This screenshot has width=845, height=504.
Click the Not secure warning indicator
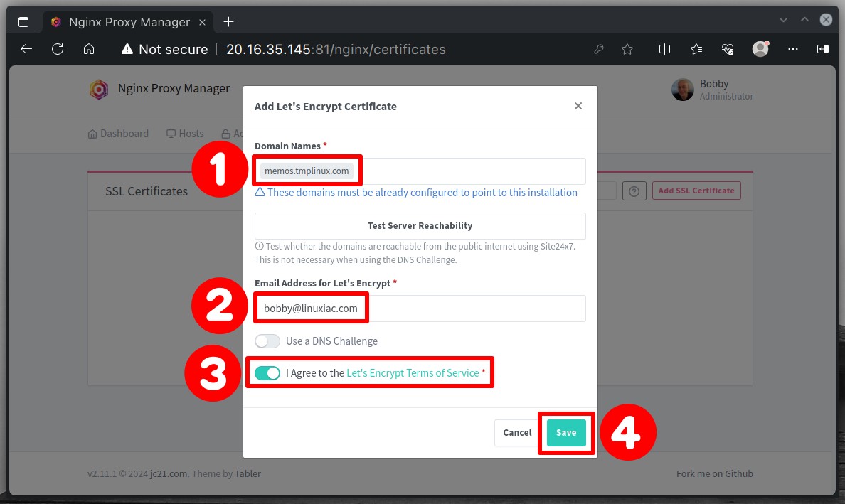click(165, 49)
